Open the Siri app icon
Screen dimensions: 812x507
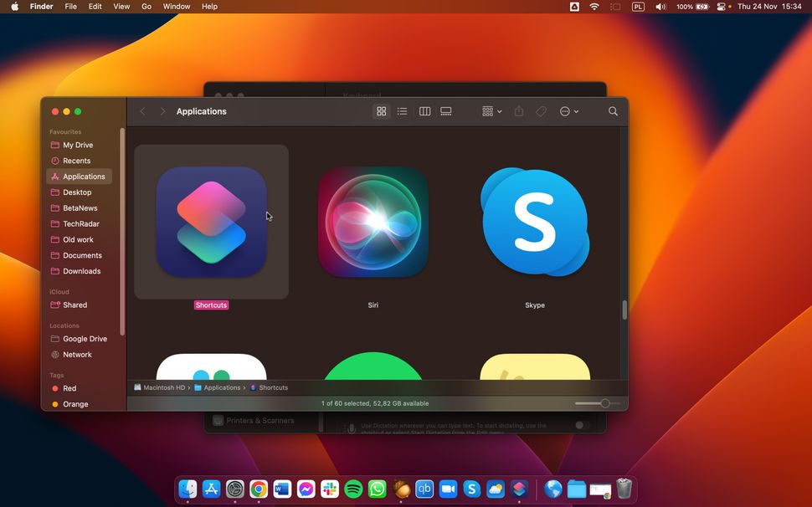373,222
